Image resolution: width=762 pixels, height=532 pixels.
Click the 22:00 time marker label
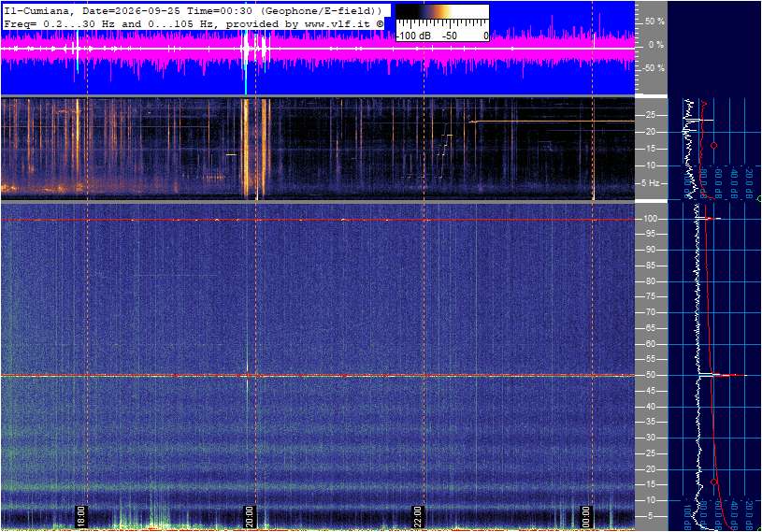[x=417, y=516]
